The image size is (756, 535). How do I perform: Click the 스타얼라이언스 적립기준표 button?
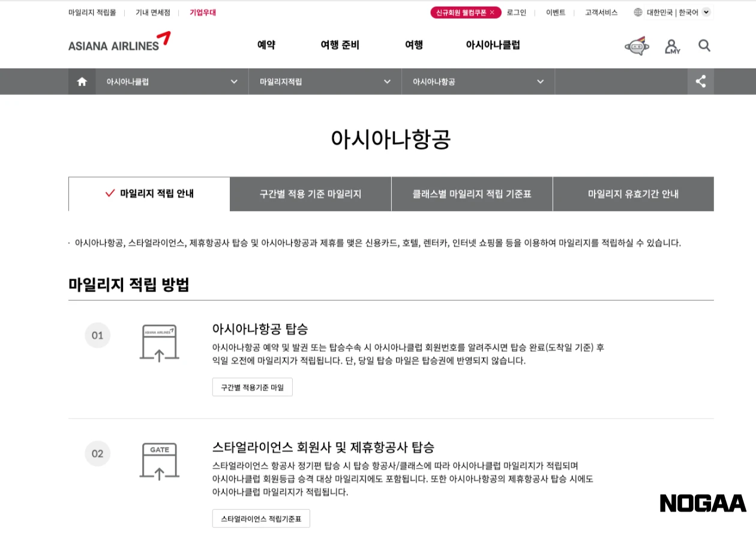click(x=261, y=518)
